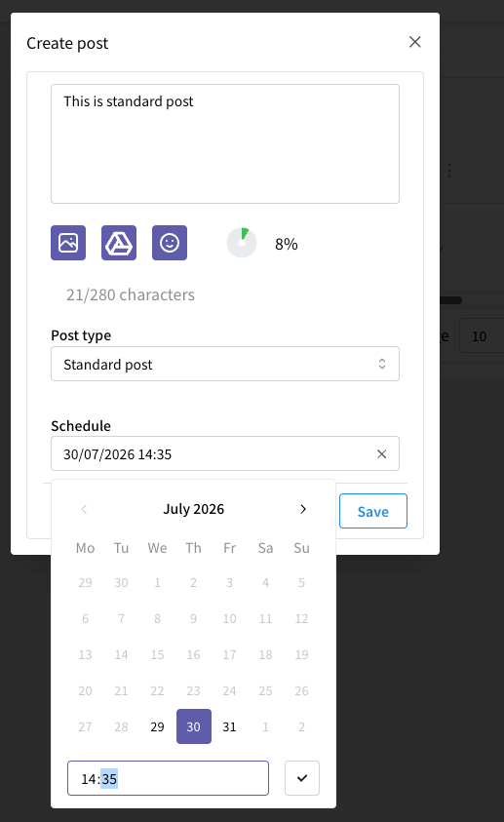This screenshot has height=822, width=504.
Task: Close the Create post dialog
Action: point(415,42)
